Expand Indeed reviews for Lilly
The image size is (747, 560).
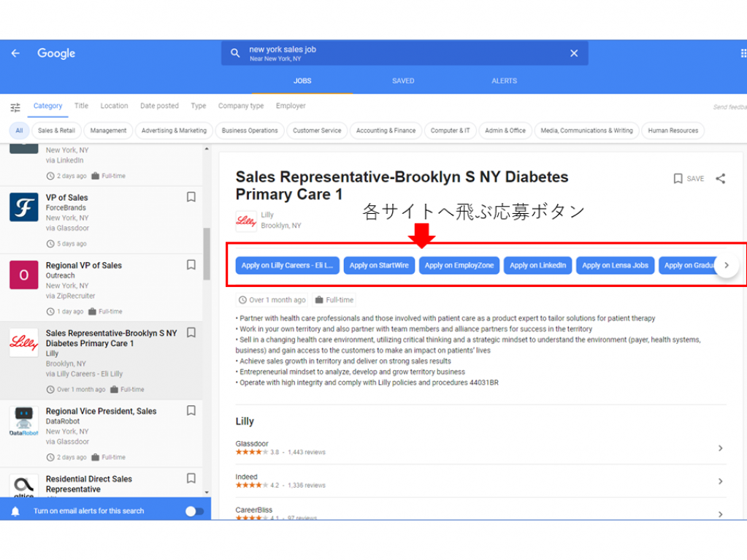[x=720, y=481]
